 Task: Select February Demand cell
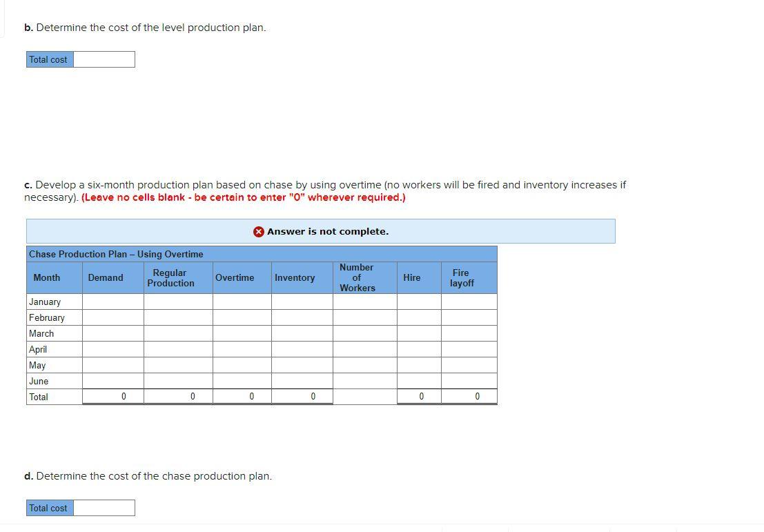113,317
